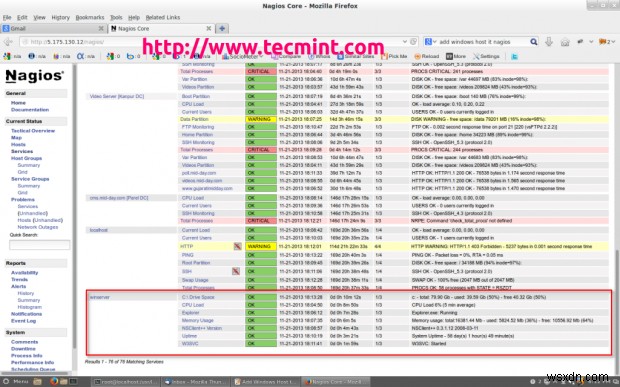
Task: Switch to the Gmail tab
Action: tap(53, 28)
